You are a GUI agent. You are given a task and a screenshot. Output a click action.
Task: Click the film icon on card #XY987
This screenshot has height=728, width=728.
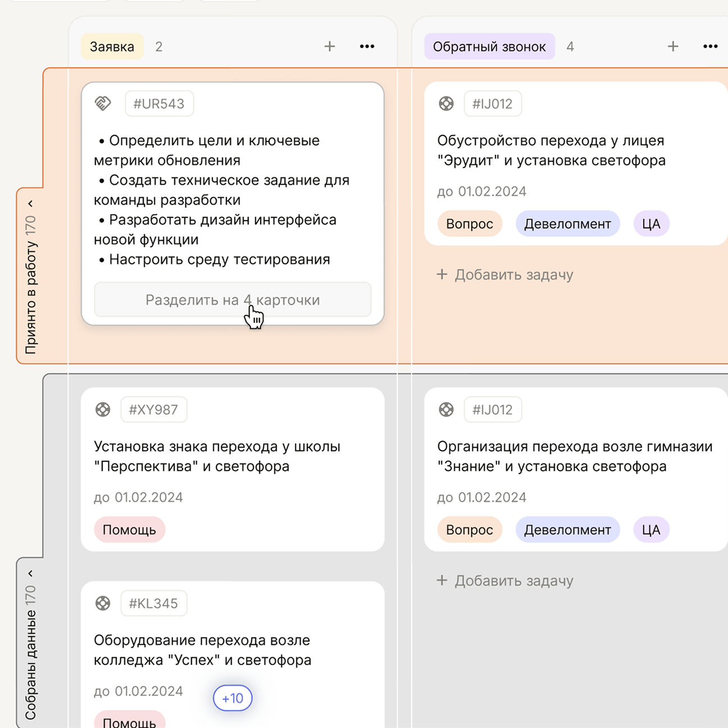click(x=103, y=410)
